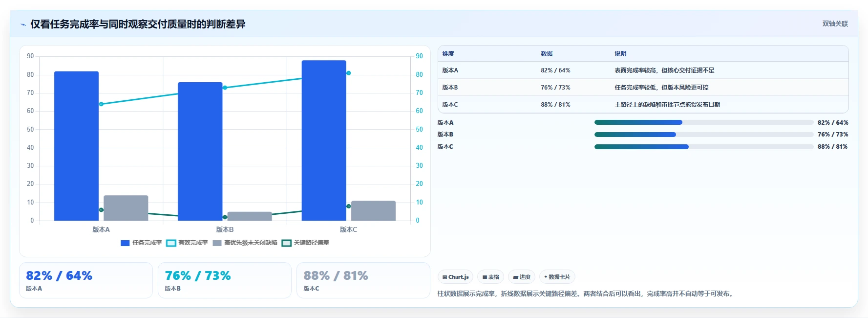868x318 pixels.
Task: Click the pulse icon beside the panel title
Action: (23, 24)
